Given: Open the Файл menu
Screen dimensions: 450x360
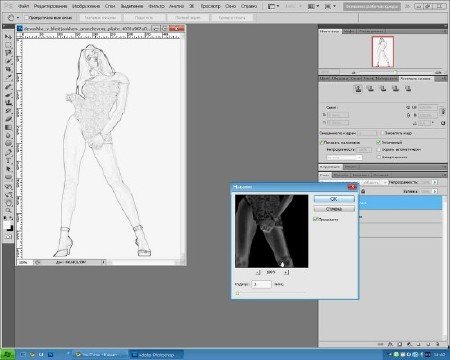Looking at the screenshot, I should [x=23, y=6].
